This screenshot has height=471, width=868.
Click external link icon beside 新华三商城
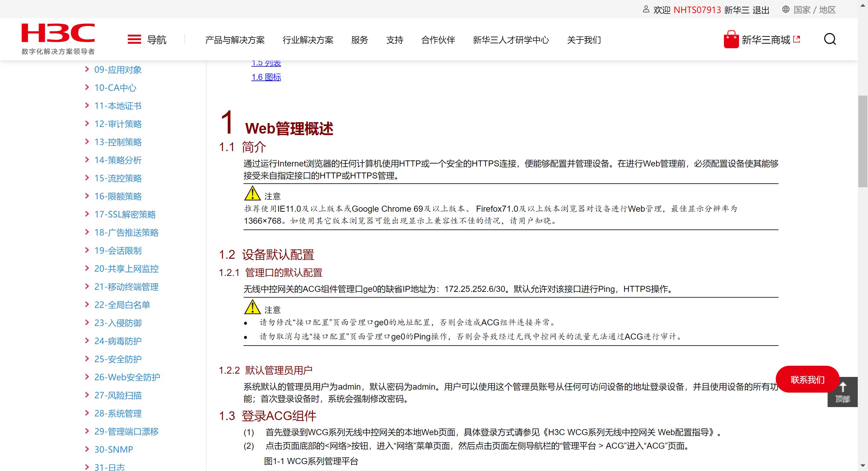pyautogui.click(x=797, y=39)
